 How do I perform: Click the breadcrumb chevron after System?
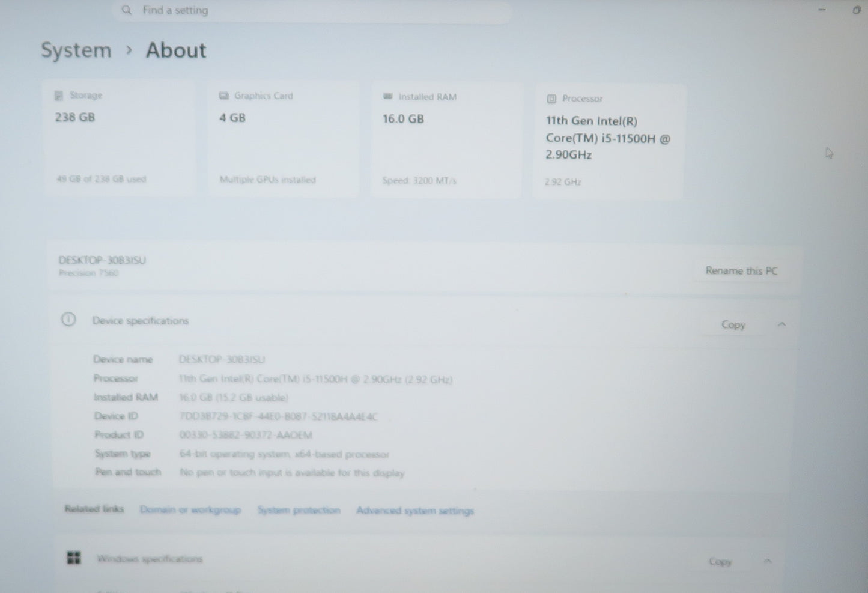[x=129, y=50]
